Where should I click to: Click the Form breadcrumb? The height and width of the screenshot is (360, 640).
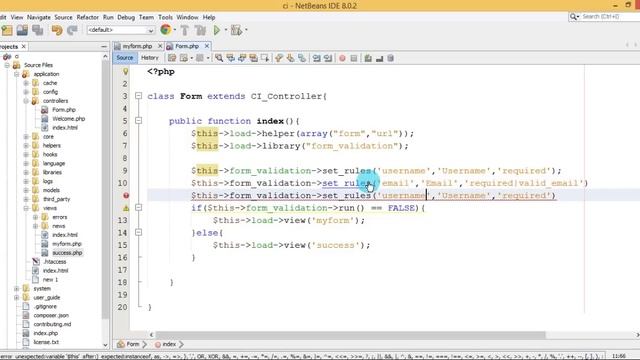coord(132,344)
